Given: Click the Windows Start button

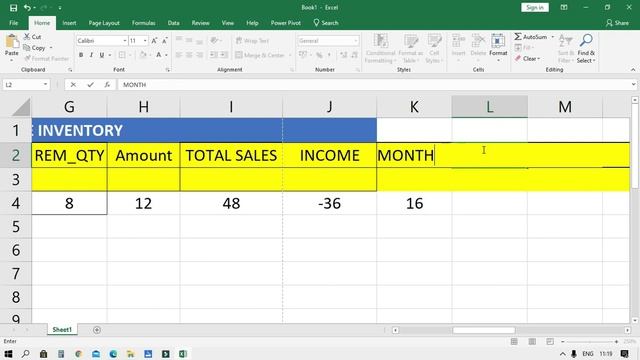Looking at the screenshot, I should (8, 353).
